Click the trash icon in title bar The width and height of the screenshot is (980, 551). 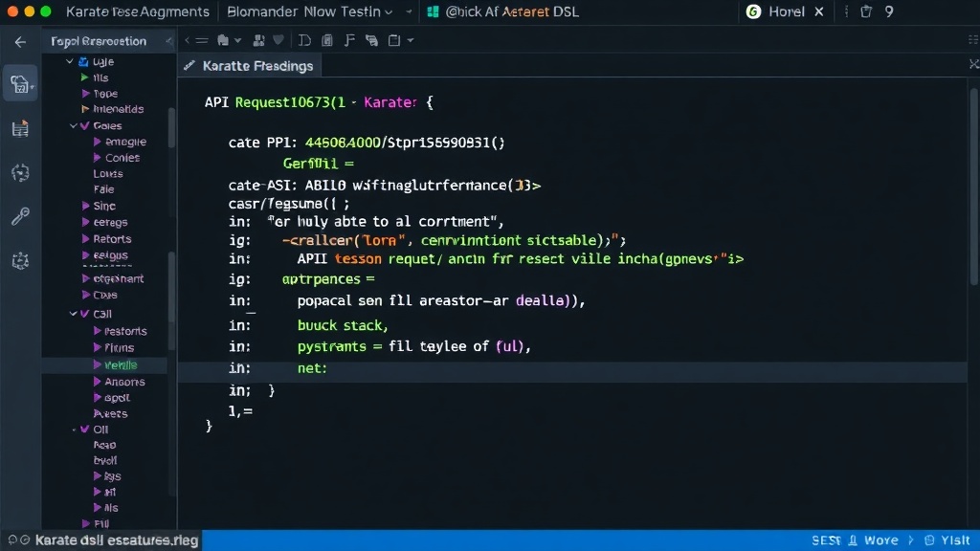click(x=865, y=11)
